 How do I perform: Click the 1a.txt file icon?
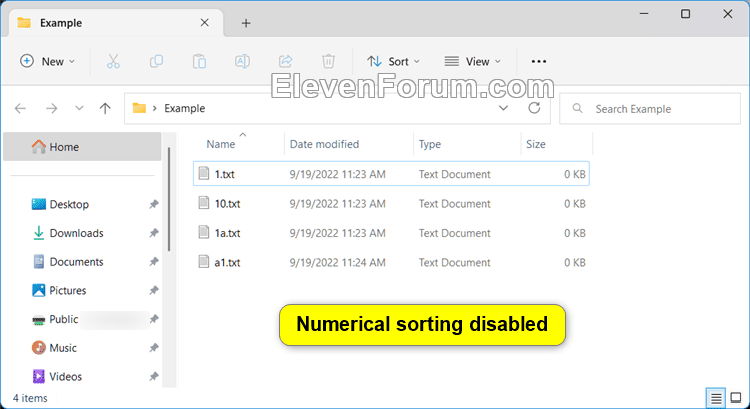click(x=204, y=232)
